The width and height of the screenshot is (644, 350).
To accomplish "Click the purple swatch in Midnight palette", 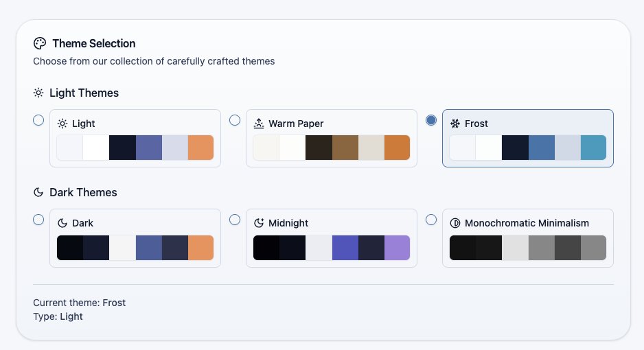I will click(x=397, y=248).
